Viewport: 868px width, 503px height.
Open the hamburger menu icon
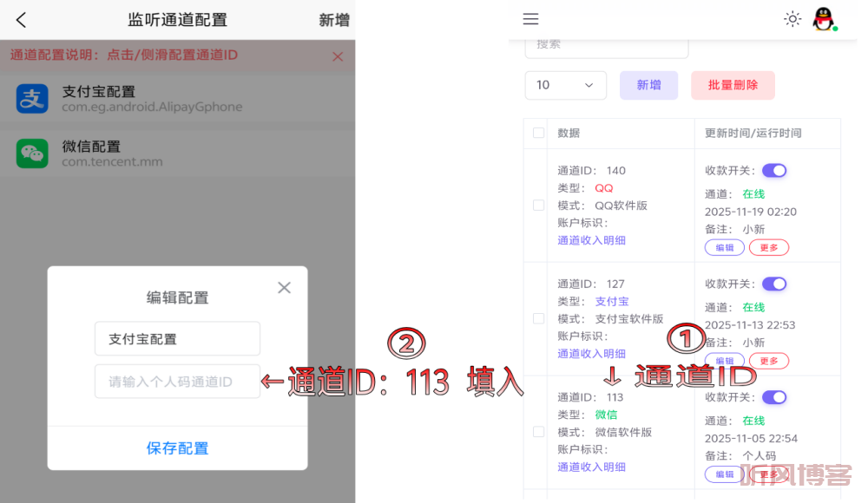530,19
